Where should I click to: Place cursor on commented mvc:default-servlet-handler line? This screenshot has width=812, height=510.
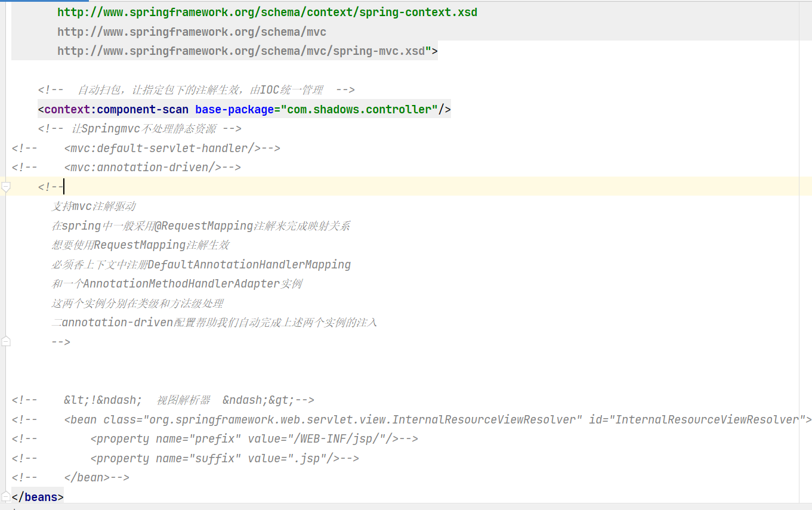162,148
